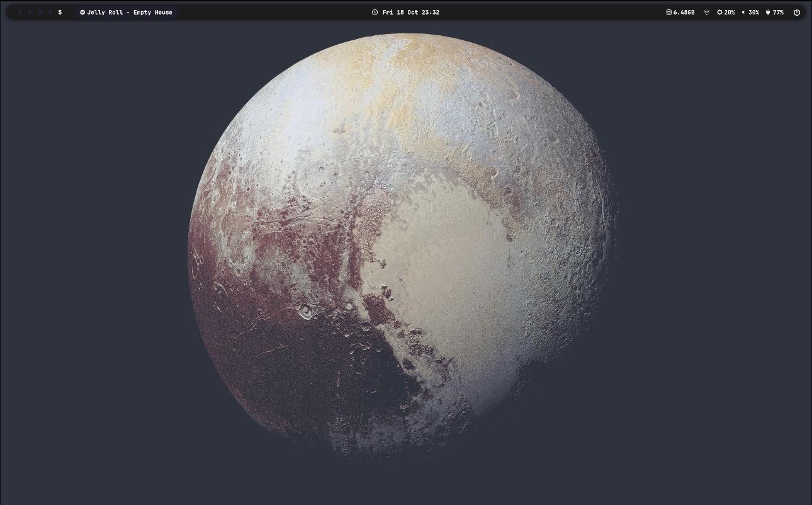The width and height of the screenshot is (812, 505).
Task: Select active workspace 5
Action: (x=60, y=12)
